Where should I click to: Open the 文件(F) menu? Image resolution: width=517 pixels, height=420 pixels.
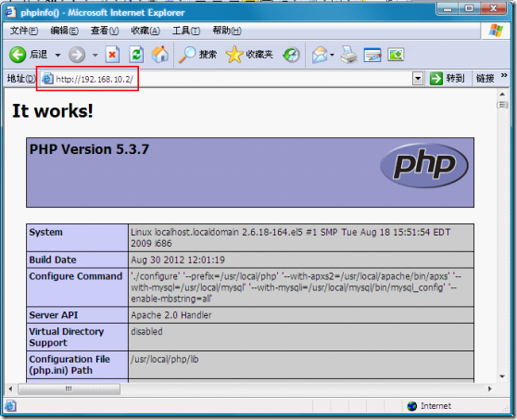pos(24,31)
